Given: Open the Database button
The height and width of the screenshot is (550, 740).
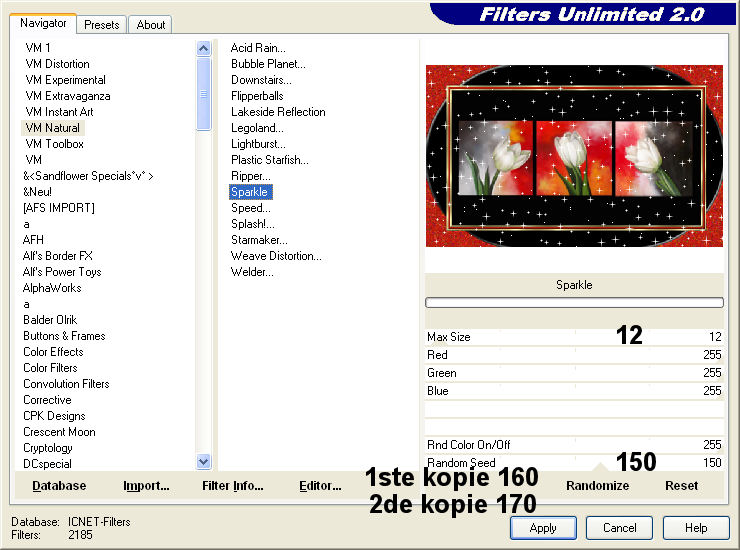Looking at the screenshot, I should [59, 486].
